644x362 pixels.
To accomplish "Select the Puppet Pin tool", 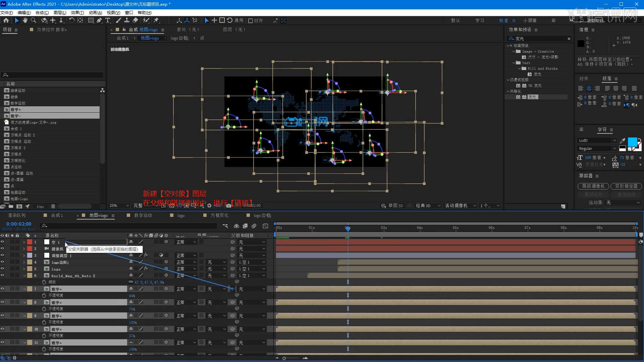I will [x=156, y=20].
